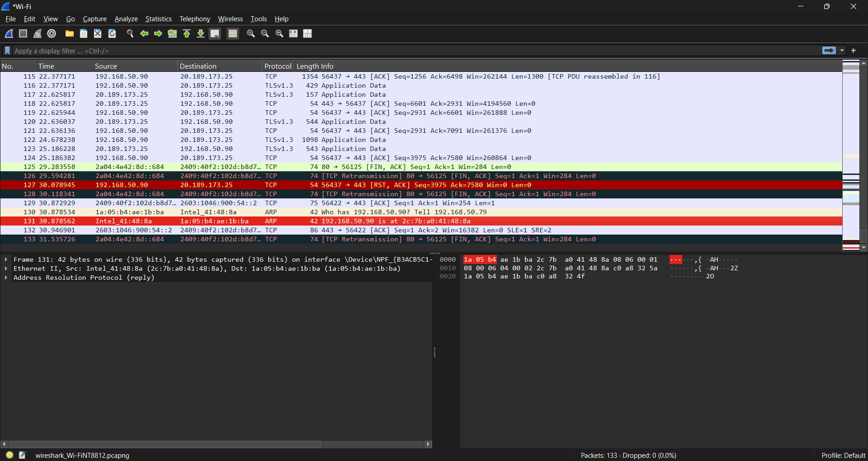Viewport: 868px width, 461px height.
Task: Sort by the Protocol column header
Action: coord(278,66)
